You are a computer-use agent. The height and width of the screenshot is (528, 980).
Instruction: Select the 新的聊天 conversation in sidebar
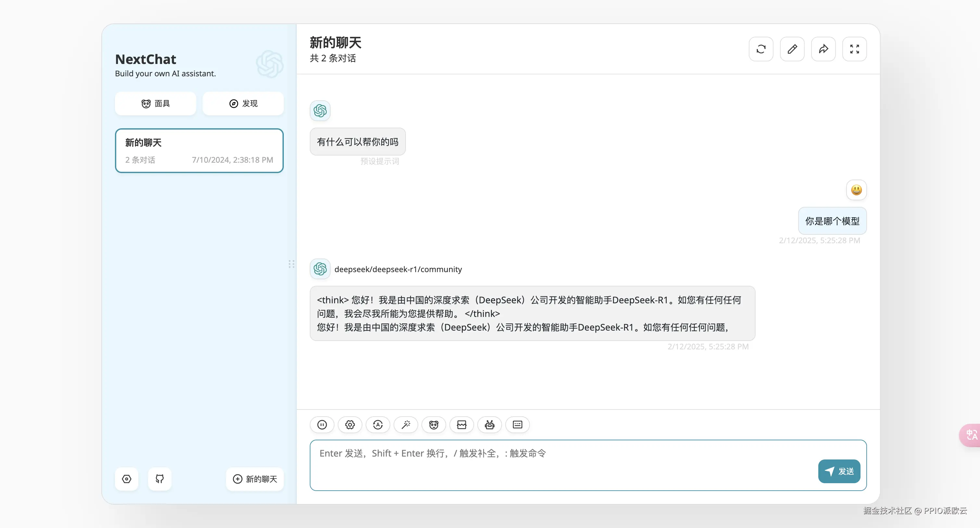199,151
